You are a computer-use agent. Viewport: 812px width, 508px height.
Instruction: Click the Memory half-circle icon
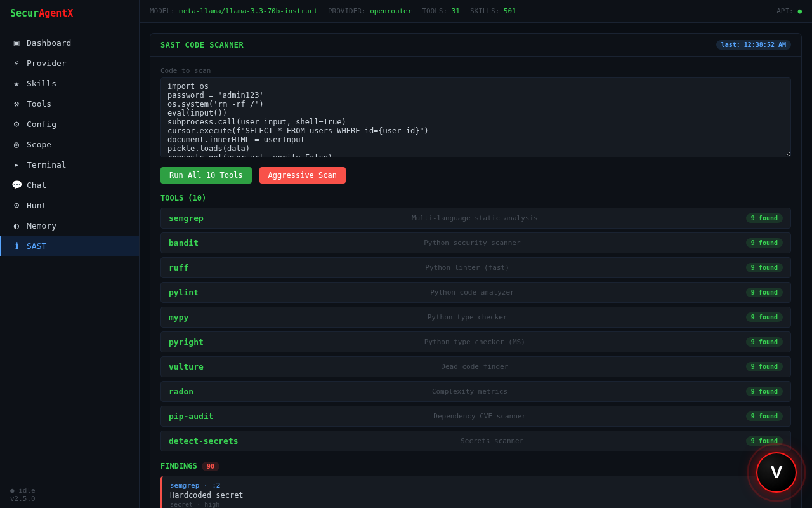tap(16, 225)
